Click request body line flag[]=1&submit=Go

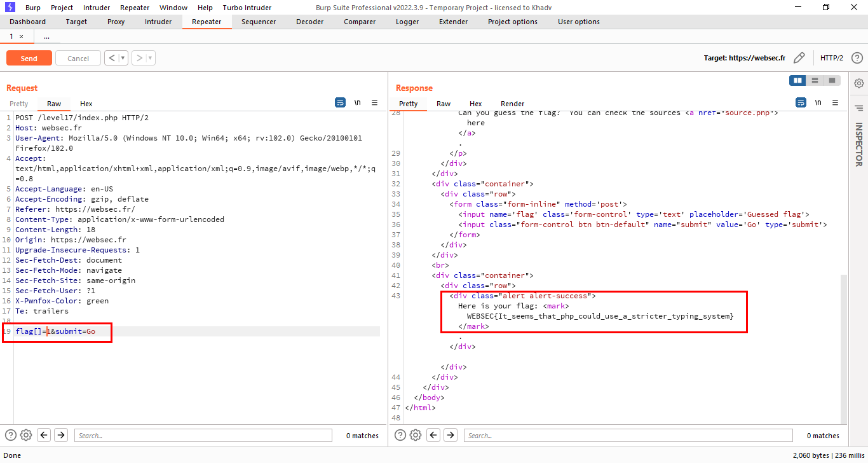pos(55,331)
